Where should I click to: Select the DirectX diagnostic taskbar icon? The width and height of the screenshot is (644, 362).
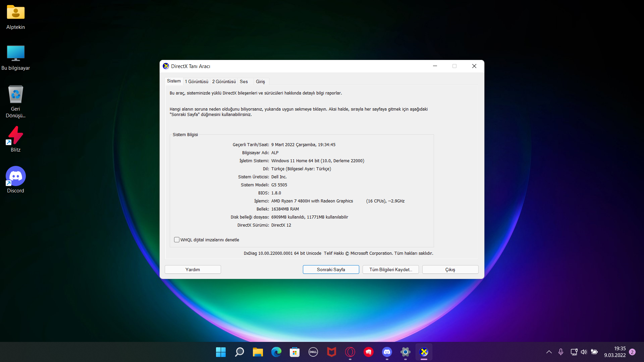pyautogui.click(x=424, y=352)
